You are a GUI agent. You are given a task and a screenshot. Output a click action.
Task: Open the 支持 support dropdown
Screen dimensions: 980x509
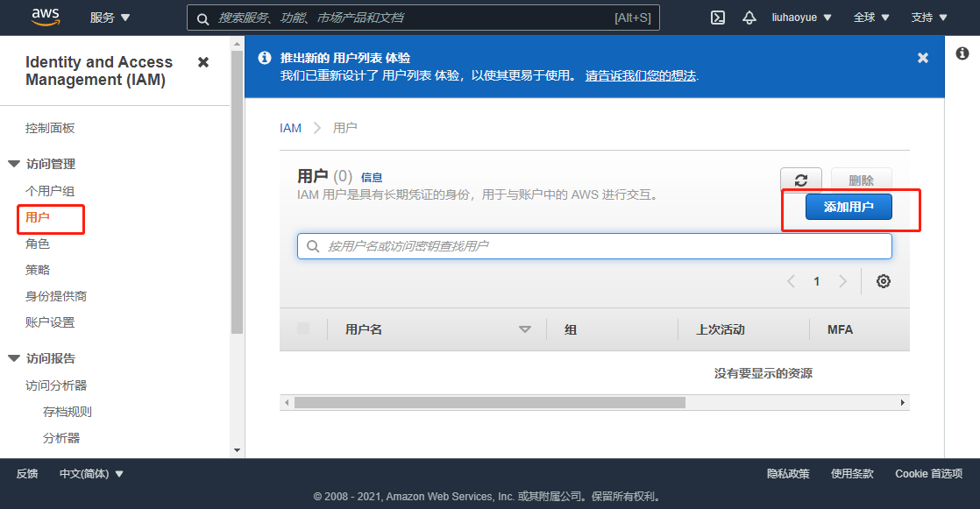(929, 18)
